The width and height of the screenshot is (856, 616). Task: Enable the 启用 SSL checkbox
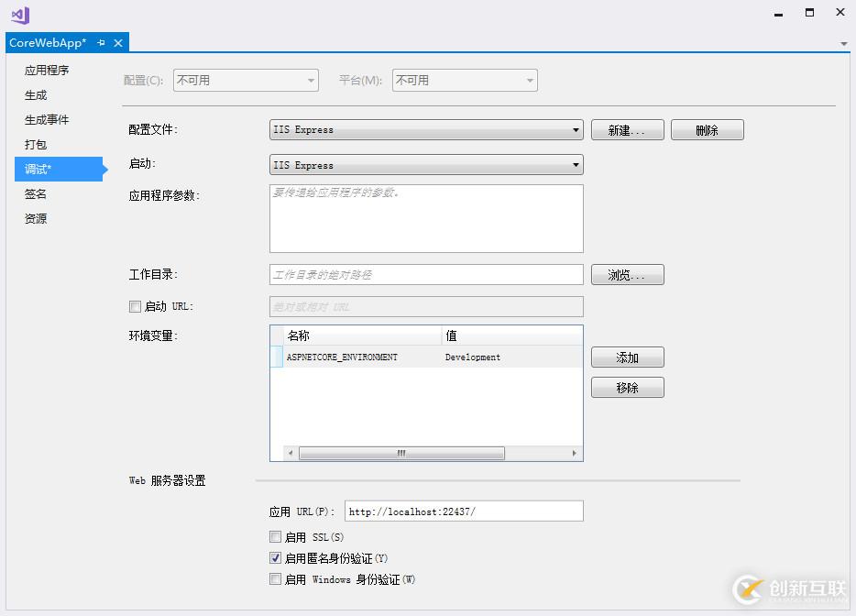(x=276, y=536)
